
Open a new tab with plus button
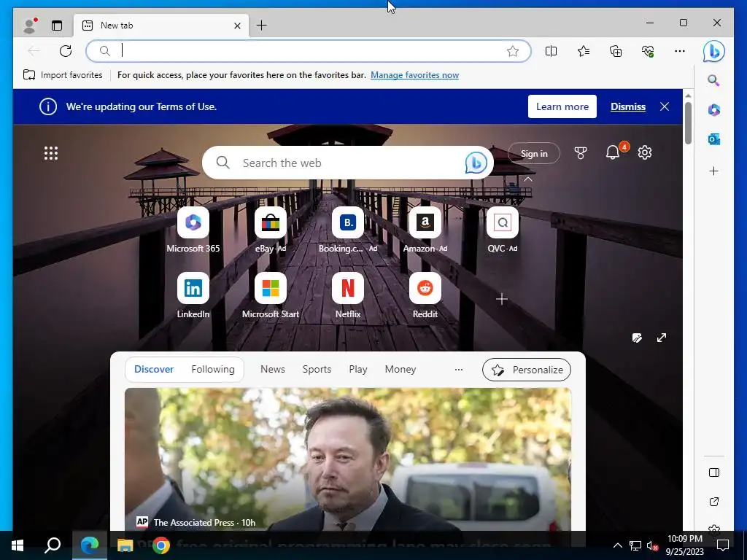[x=262, y=26]
